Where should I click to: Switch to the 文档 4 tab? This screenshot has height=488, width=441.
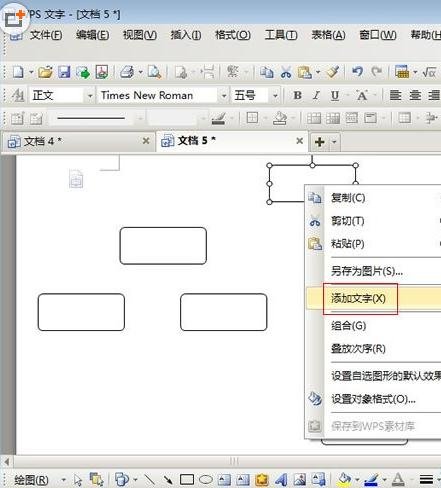(x=77, y=141)
